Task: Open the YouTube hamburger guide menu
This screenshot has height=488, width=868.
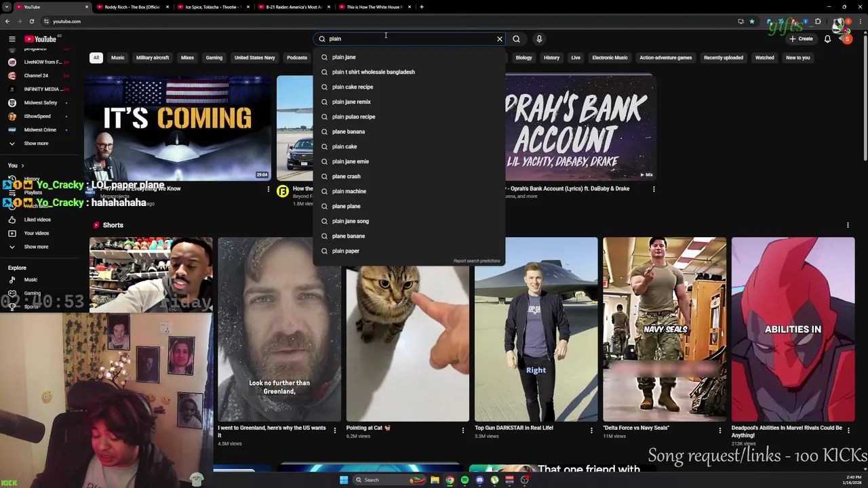Action: [12, 39]
